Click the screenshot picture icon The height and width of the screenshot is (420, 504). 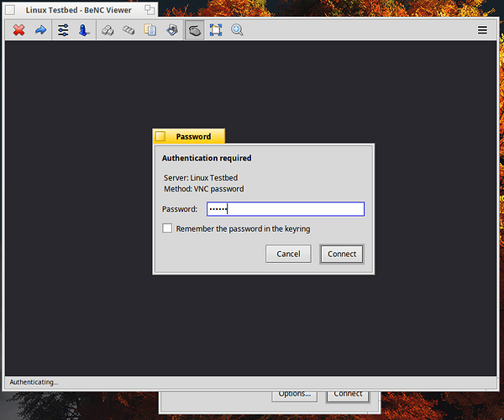click(172, 30)
